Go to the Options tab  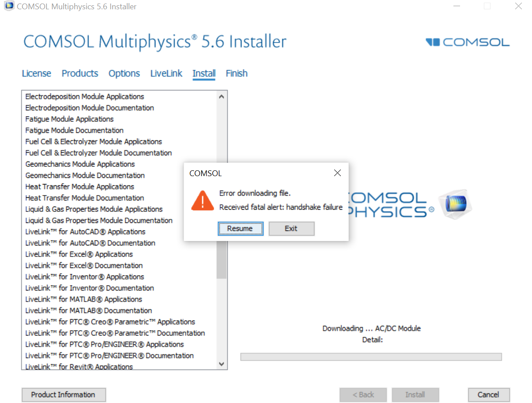(124, 73)
